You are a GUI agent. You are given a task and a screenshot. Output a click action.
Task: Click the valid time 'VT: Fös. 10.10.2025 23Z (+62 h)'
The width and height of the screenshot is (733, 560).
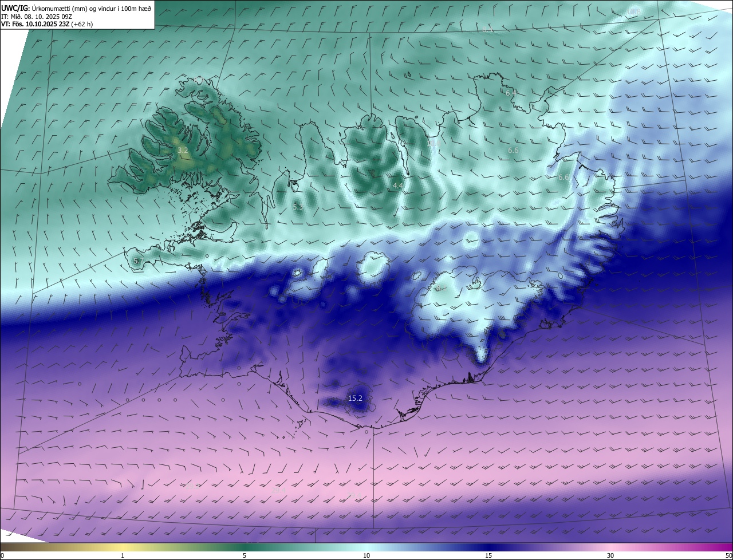coord(47,24)
